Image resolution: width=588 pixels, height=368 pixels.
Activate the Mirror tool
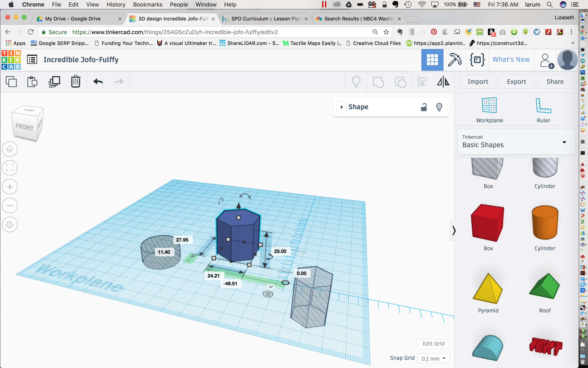(x=443, y=82)
